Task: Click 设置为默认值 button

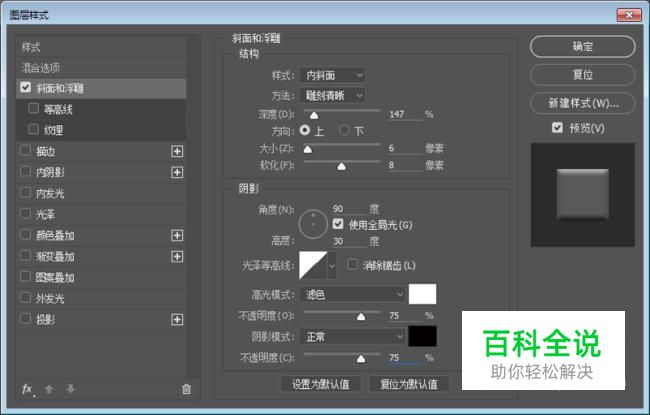Action: 320,384
